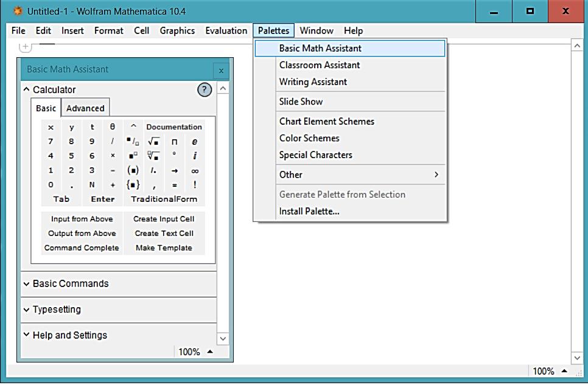Click Create Input Cell
Viewport: 588px width, 385px height.
coord(164,219)
